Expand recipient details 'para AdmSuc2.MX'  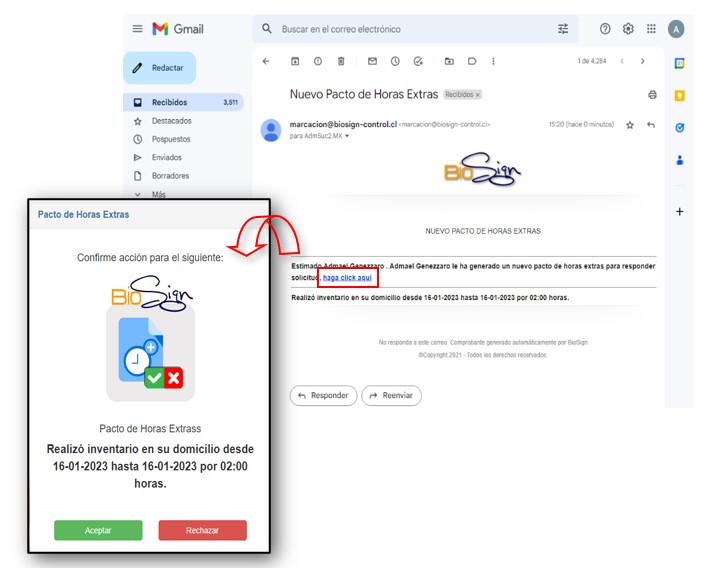pyautogui.click(x=347, y=136)
